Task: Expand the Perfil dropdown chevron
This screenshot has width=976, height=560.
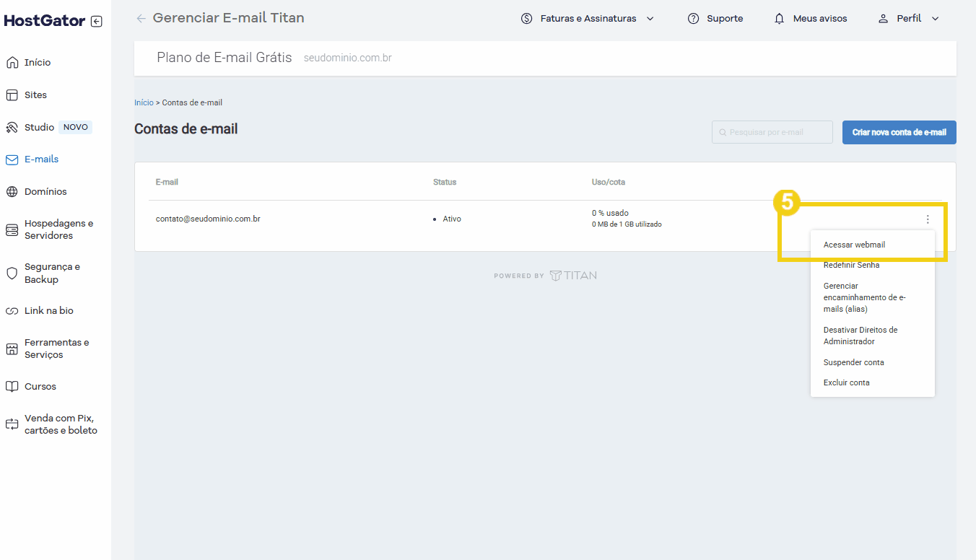Action: 936,19
